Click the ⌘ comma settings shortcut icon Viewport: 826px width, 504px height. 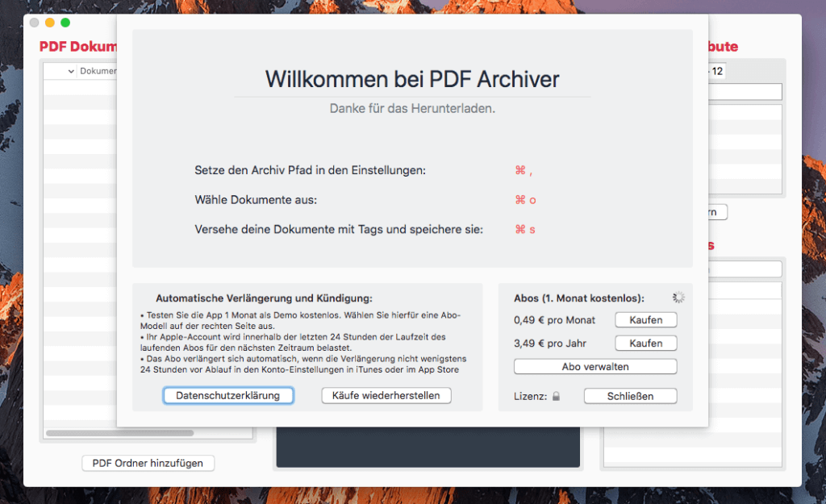(525, 170)
